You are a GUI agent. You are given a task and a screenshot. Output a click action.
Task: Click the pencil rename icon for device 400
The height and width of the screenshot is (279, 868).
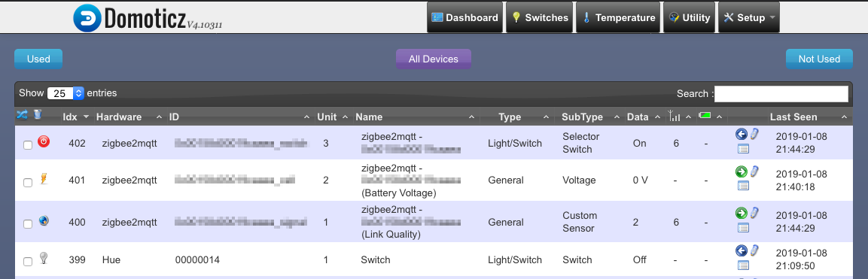click(x=754, y=213)
